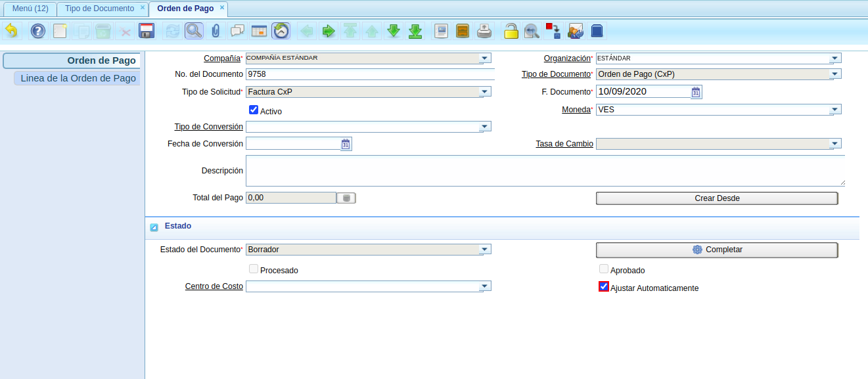Click the History records clock icon
The height and width of the screenshot is (379, 868).
point(281,31)
